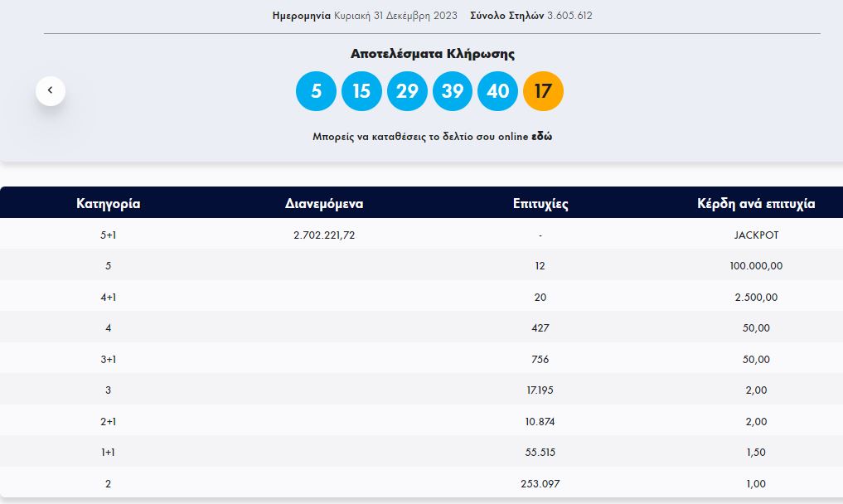Click the 'Αποτελέσματα Κλήρωσης' heading

[432, 54]
